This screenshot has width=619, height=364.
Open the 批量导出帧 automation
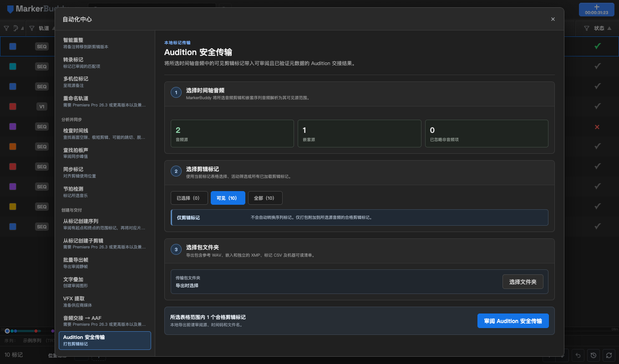pyautogui.click(x=105, y=263)
